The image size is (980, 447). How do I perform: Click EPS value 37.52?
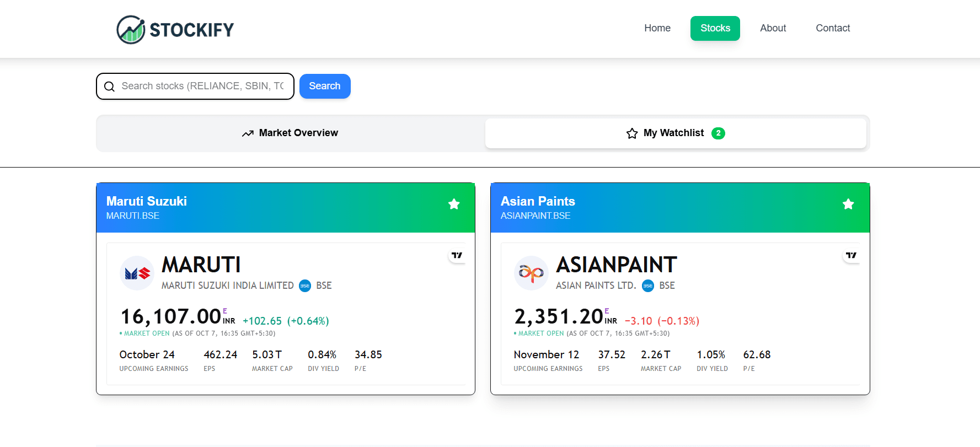coord(612,354)
